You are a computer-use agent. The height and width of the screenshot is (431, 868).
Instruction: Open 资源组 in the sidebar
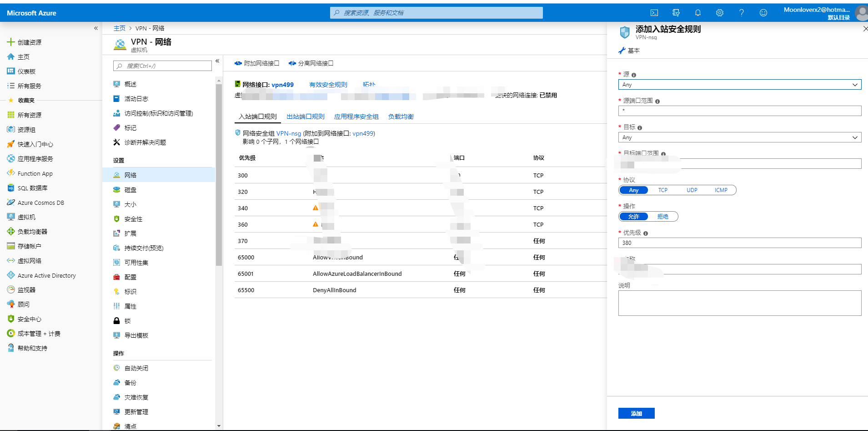pos(26,130)
